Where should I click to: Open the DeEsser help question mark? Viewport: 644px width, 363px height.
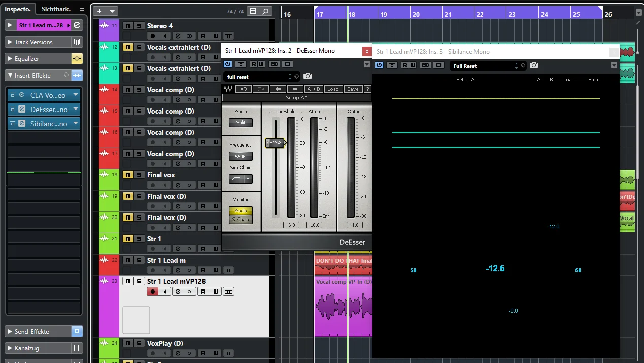pos(367,89)
